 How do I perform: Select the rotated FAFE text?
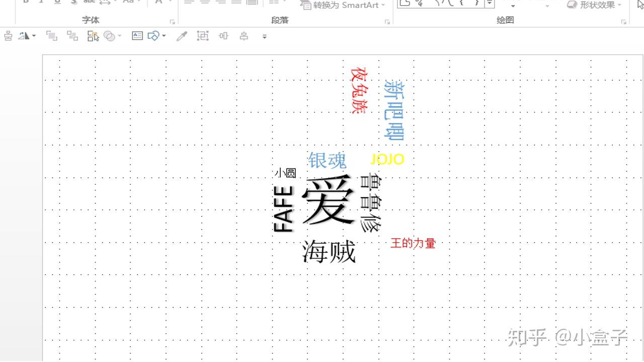pos(283,209)
